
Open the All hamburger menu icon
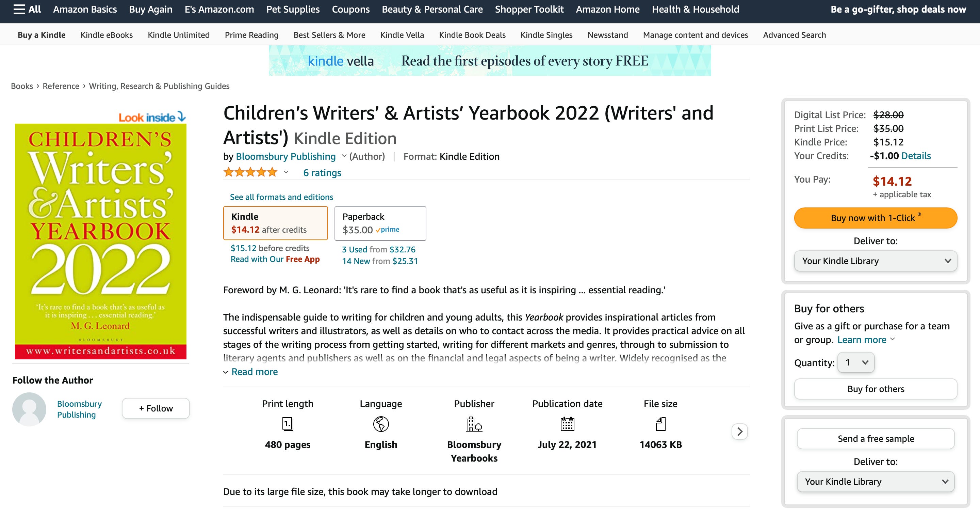pos(19,9)
